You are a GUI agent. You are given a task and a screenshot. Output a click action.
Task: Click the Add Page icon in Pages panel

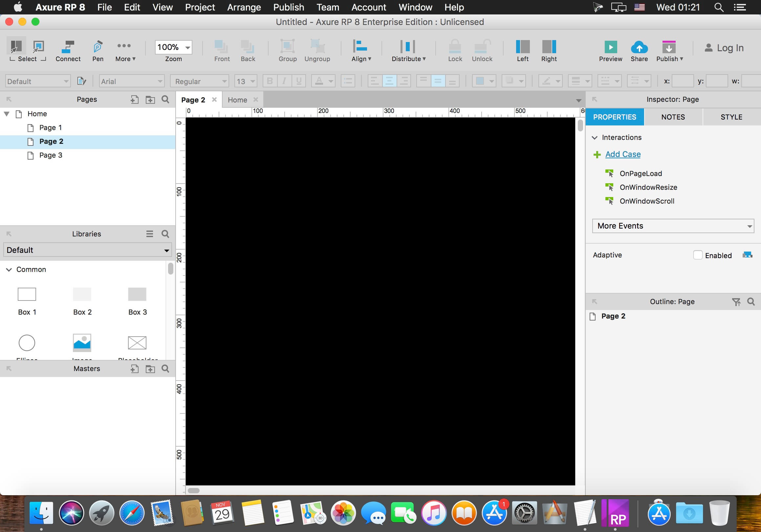134,100
